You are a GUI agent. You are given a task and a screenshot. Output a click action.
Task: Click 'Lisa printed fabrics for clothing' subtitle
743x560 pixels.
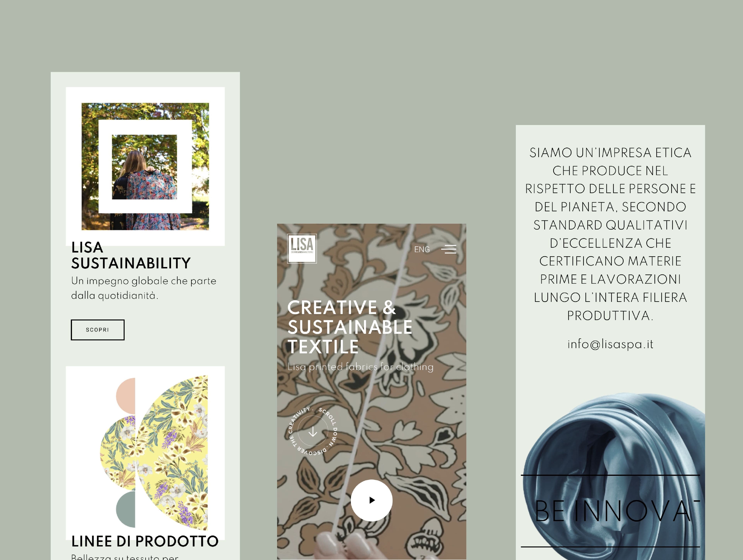[360, 367]
